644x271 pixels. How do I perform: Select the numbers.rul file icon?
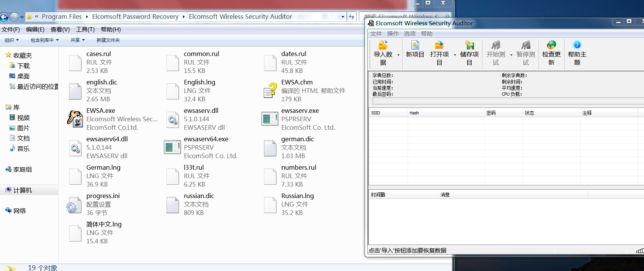(x=270, y=176)
